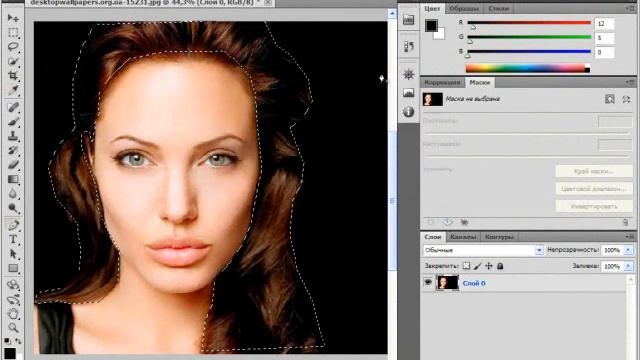Add a pixel mask in Masks panel
Screen dimensions: 640x360
point(610,99)
